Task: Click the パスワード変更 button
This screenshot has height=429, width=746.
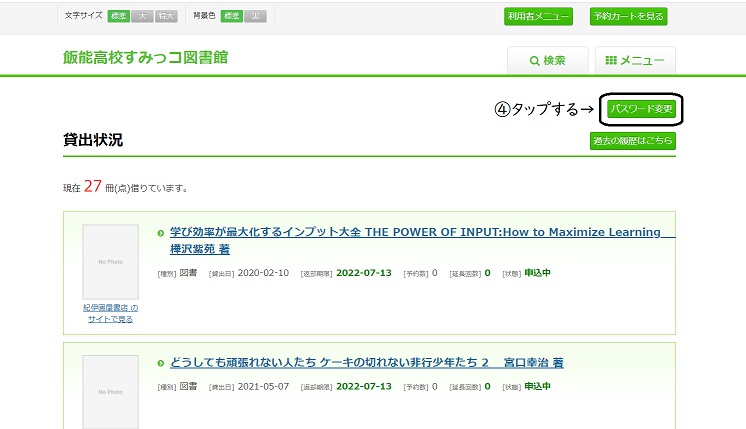Action: tap(641, 108)
